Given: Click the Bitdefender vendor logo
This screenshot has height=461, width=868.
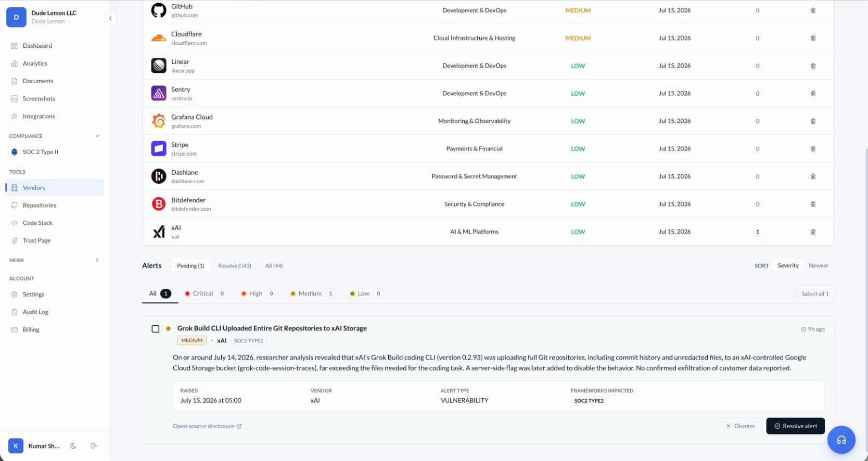Looking at the screenshot, I should [159, 204].
